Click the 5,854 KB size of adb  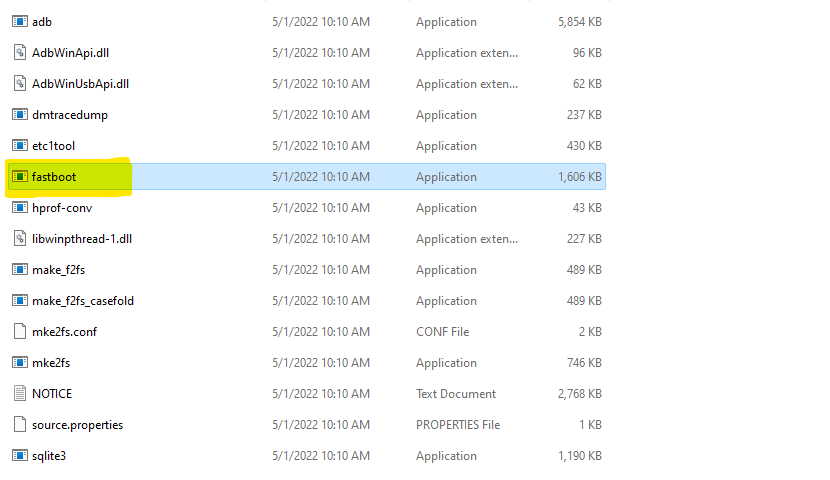click(x=580, y=22)
